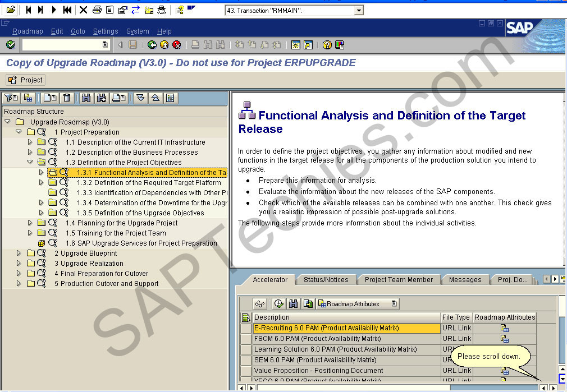This screenshot has width=567, height=392.
Task: Switch to the Status/Notices tab
Action: coord(326,280)
